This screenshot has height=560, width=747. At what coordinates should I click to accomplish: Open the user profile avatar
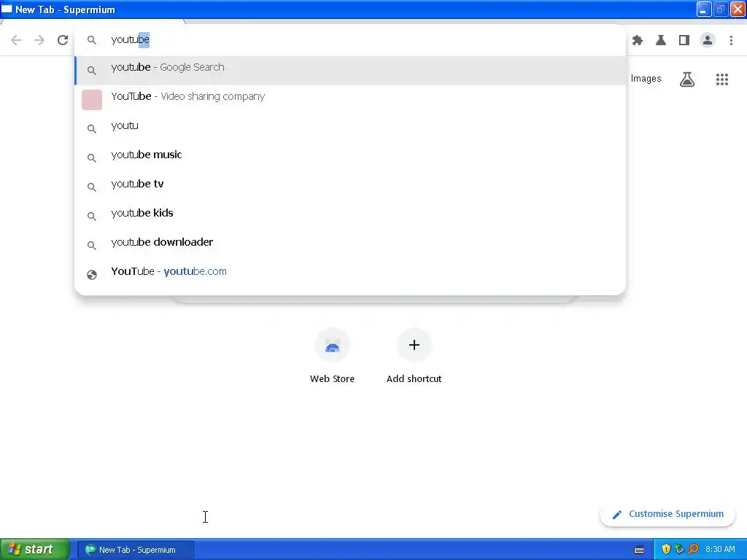[708, 41]
